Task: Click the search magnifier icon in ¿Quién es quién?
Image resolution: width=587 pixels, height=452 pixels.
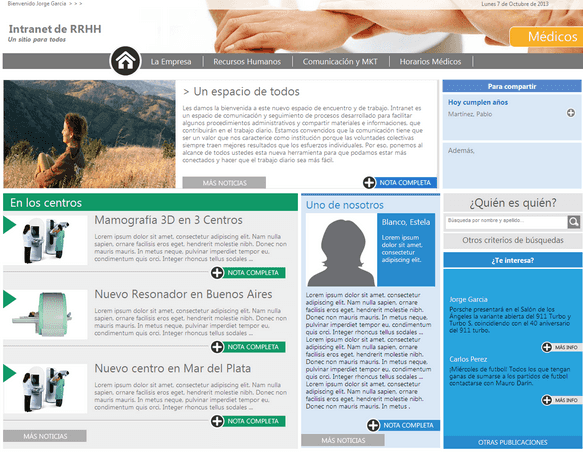Action: tap(574, 222)
